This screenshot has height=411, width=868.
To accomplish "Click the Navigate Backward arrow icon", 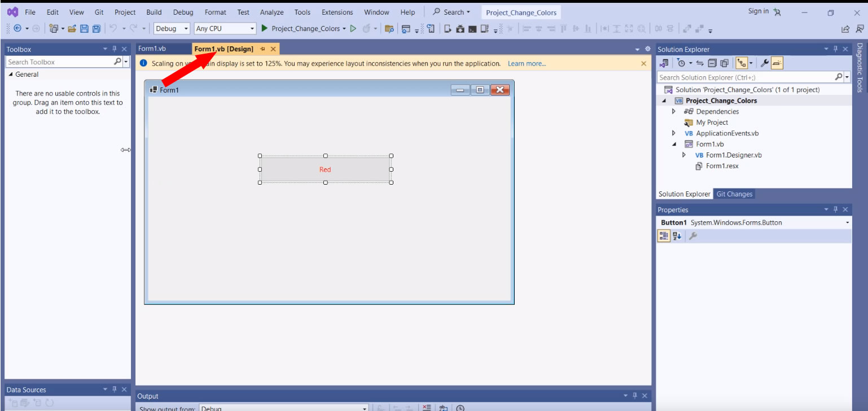I will (17, 28).
